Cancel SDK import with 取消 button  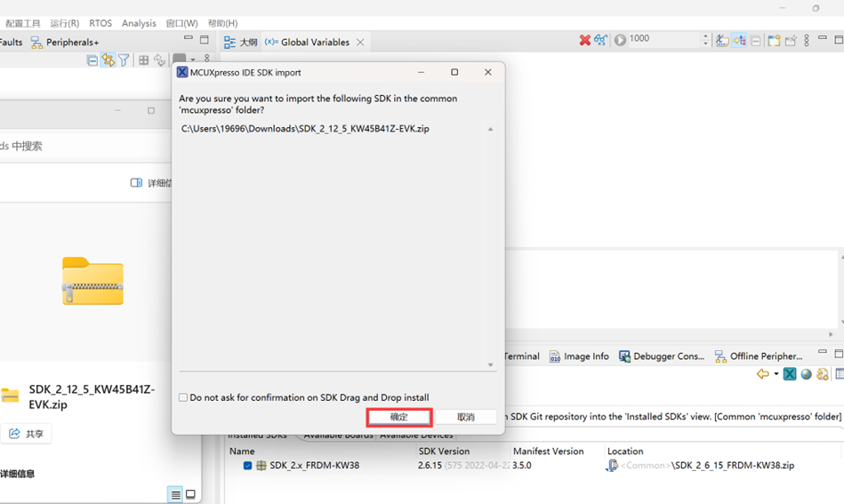466,417
